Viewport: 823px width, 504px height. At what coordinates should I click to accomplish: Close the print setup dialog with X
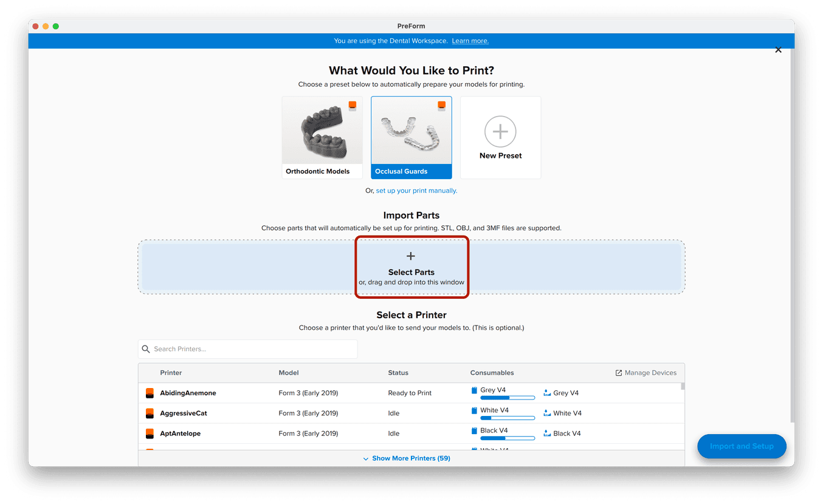pos(778,50)
